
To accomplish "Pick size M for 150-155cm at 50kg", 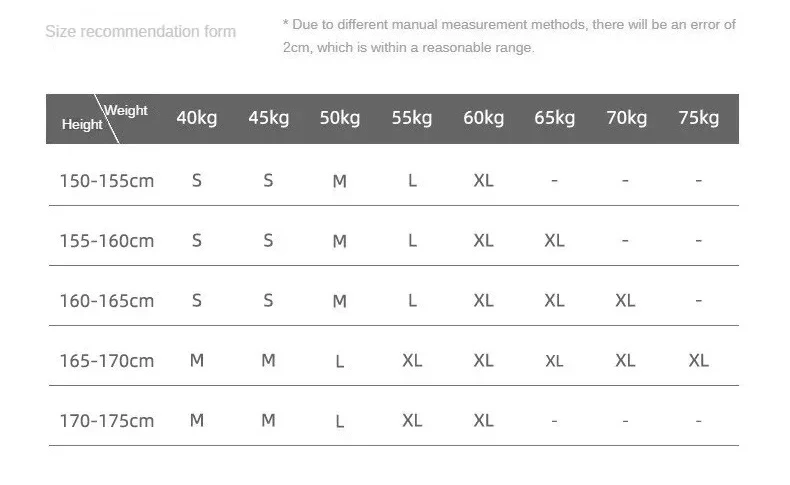I will pyautogui.click(x=340, y=182).
